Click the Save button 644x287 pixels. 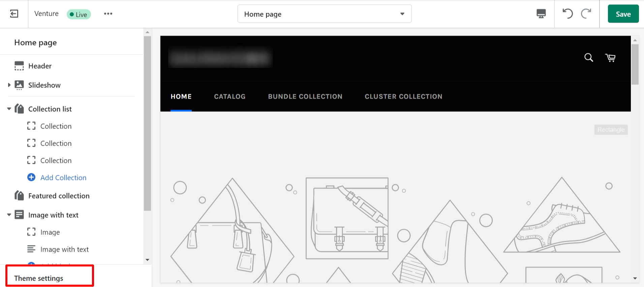click(623, 14)
